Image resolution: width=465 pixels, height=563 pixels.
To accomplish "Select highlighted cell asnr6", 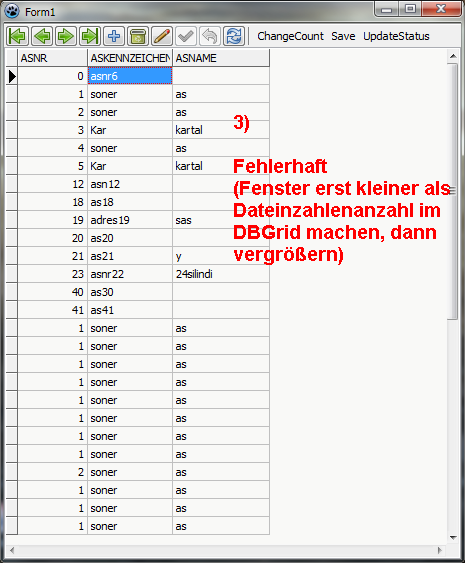I will [130, 76].
